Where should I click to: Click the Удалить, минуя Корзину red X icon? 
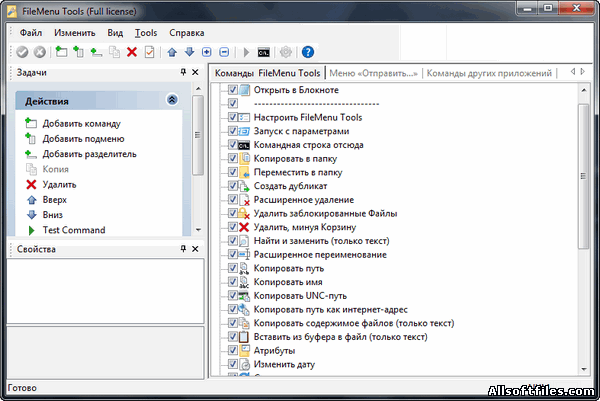(244, 227)
